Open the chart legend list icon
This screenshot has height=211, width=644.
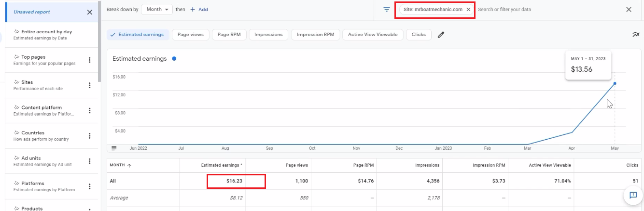click(114, 148)
